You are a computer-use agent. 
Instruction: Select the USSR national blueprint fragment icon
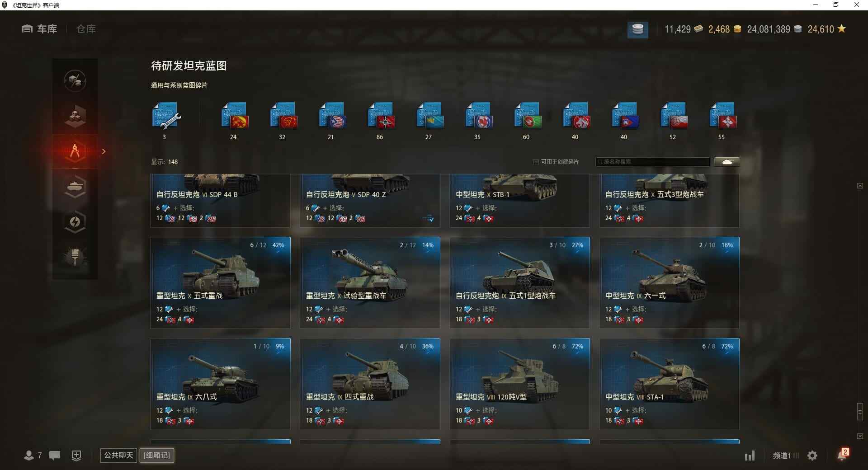[x=282, y=116]
